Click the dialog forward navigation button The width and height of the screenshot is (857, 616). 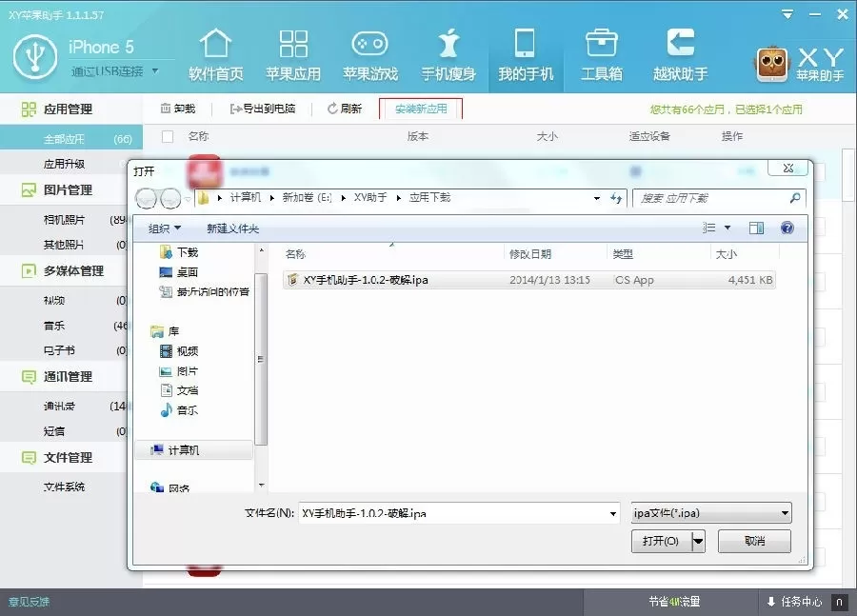[170, 198]
